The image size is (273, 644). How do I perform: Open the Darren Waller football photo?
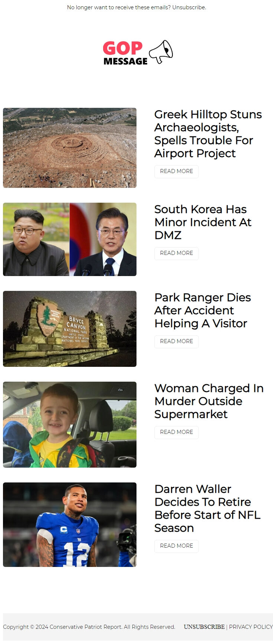(70, 525)
